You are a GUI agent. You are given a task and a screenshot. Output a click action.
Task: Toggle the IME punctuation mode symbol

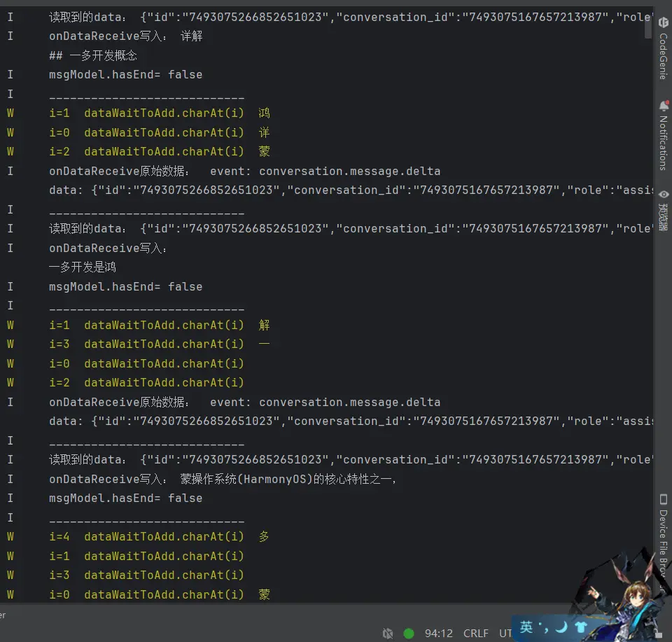544,626
